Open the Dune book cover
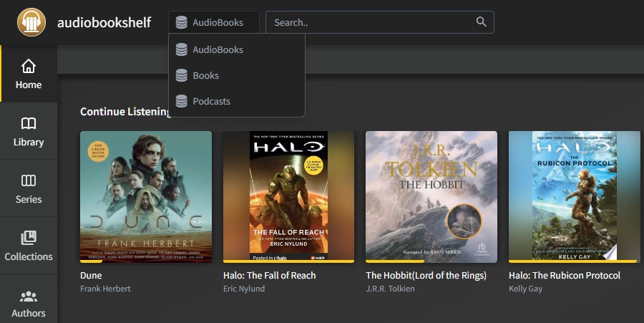The width and height of the screenshot is (644, 323). coord(146,196)
